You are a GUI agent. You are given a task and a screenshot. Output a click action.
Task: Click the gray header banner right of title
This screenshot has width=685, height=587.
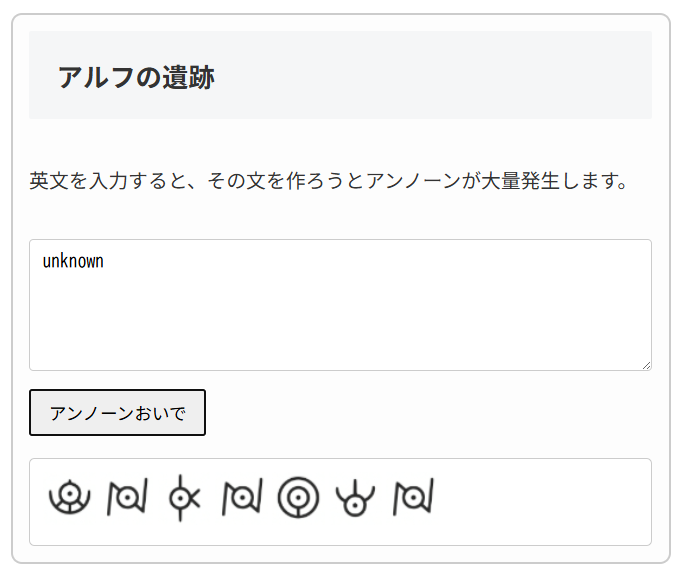point(450,76)
